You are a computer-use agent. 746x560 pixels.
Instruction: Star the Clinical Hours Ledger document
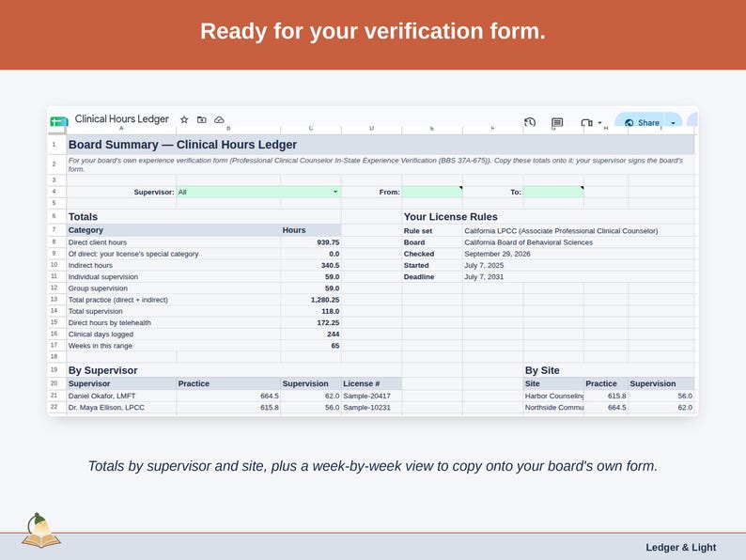pos(184,119)
